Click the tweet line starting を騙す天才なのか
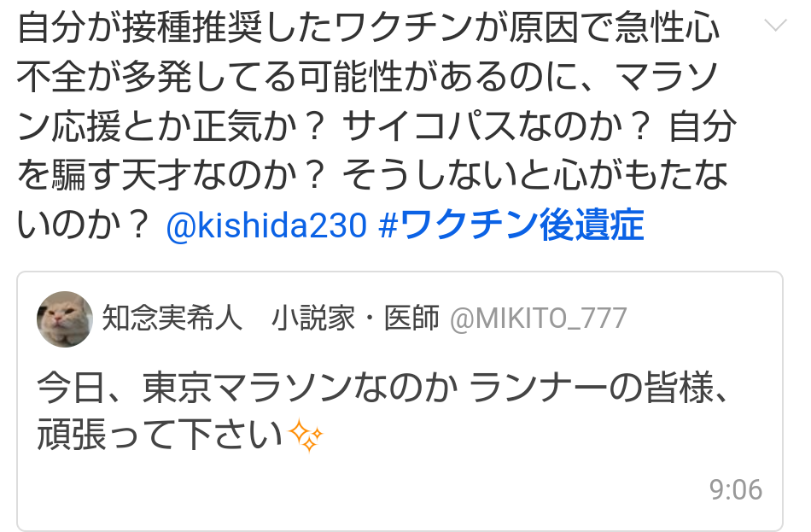The image size is (811, 532). pyautogui.click(x=372, y=175)
